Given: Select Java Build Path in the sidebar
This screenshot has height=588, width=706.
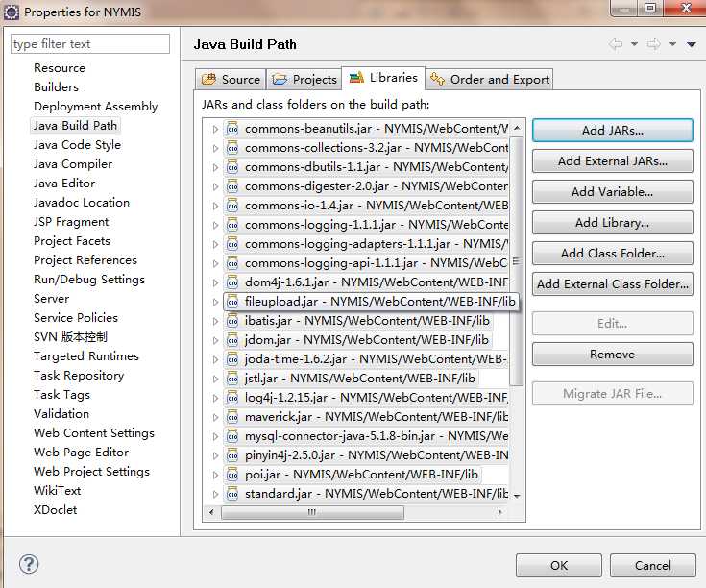Looking at the screenshot, I should click(x=75, y=126).
